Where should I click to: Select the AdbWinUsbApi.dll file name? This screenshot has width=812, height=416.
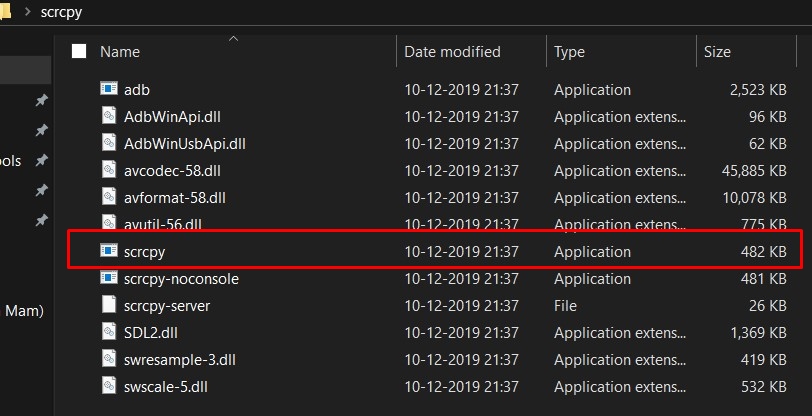pyautogui.click(x=184, y=144)
